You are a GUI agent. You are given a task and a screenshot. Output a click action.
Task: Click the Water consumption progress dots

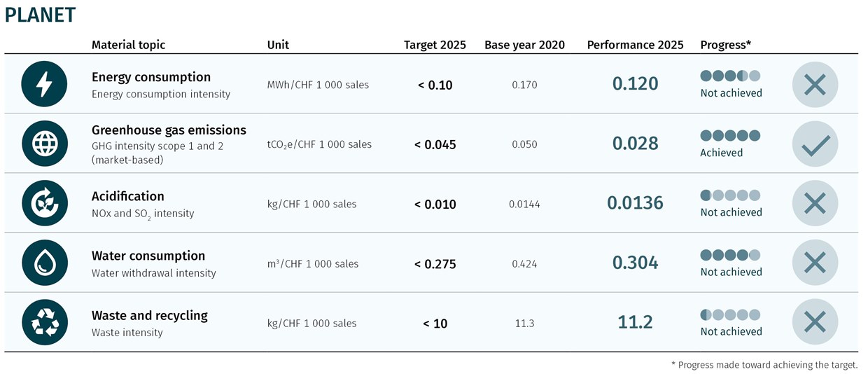tap(730, 255)
